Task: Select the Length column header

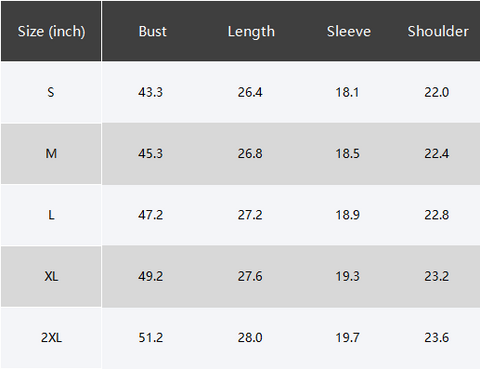Action: [x=251, y=32]
